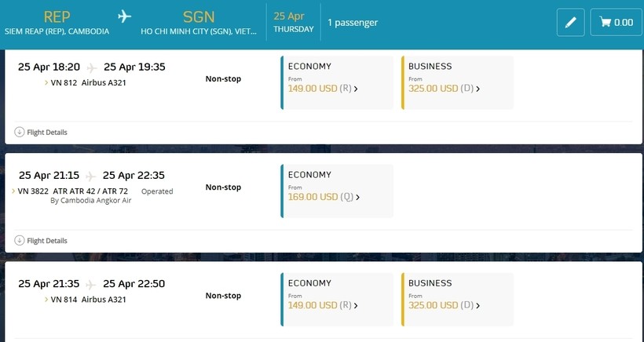Expand Flight Details for the 21:15 flight

[46, 240]
